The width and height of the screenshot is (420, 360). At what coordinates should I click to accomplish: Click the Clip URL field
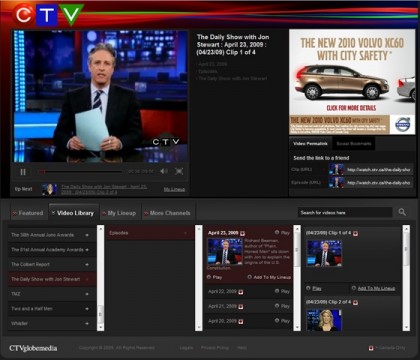coord(379,170)
